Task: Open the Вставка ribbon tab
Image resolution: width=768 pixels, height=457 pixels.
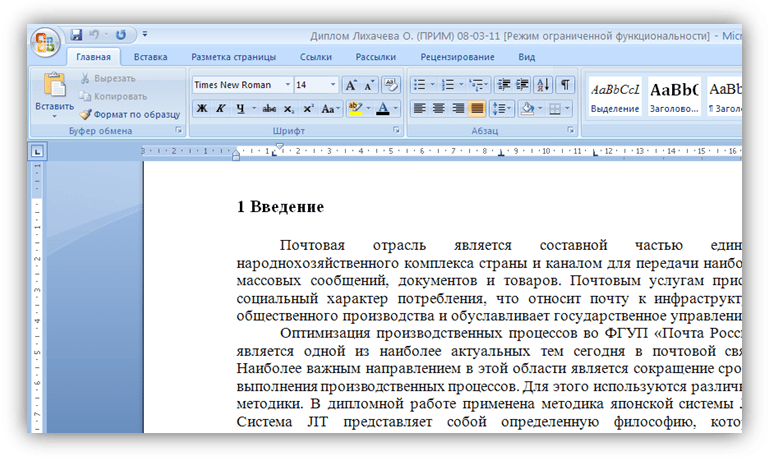Action: point(150,57)
